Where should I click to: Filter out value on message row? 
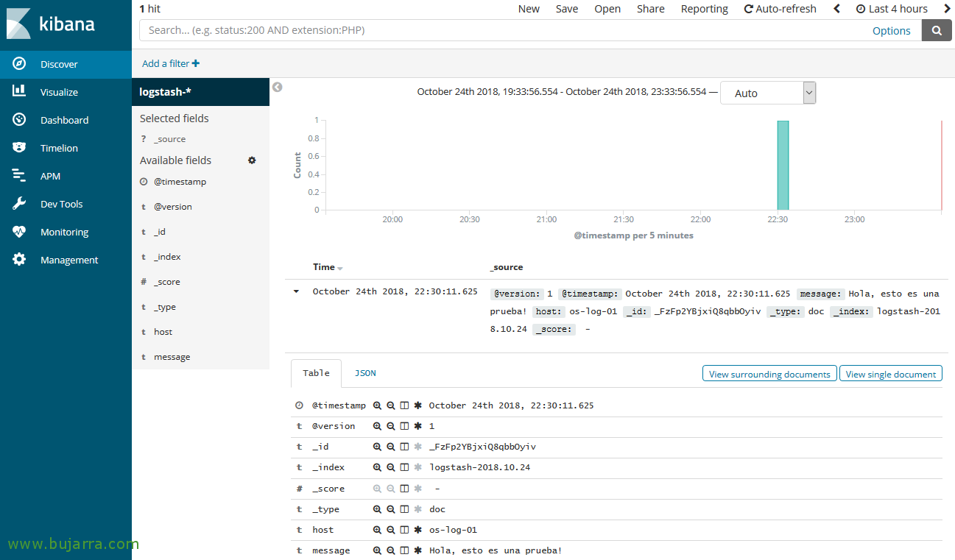point(391,550)
